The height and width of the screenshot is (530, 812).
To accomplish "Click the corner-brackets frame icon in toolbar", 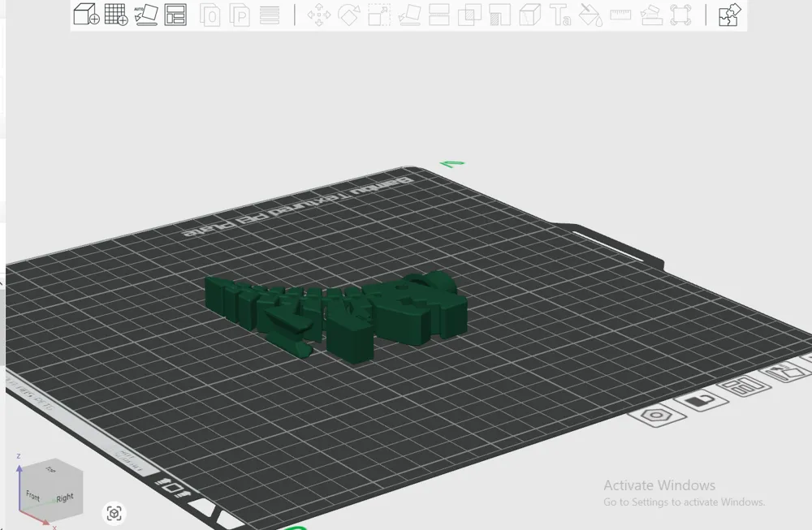I will click(x=680, y=15).
